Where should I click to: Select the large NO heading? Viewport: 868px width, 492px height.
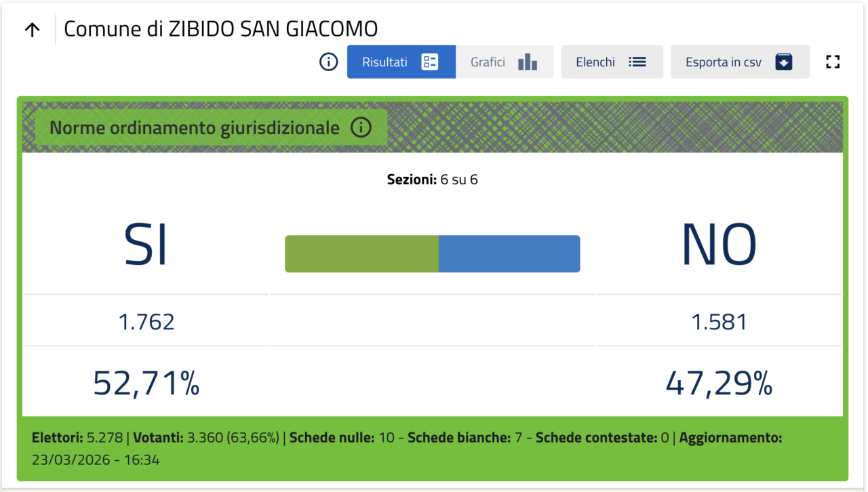tap(719, 245)
